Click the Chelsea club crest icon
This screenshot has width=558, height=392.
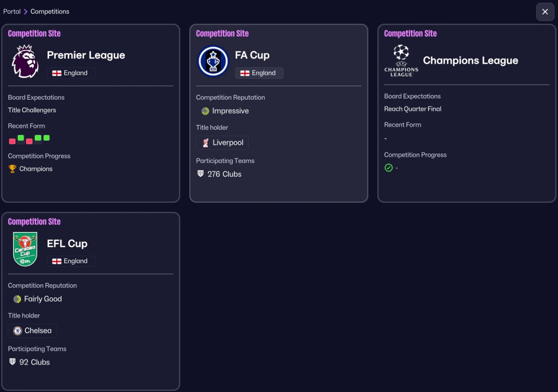tap(17, 331)
